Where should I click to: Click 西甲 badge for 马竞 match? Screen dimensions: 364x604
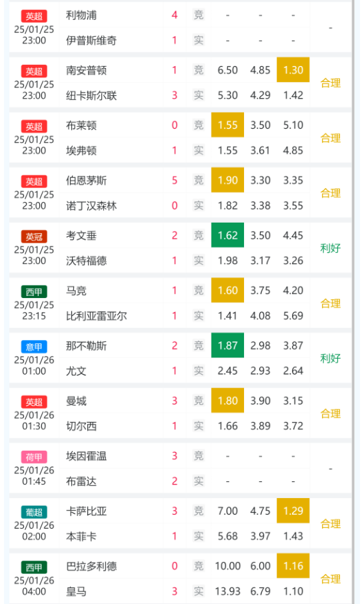coord(34,291)
